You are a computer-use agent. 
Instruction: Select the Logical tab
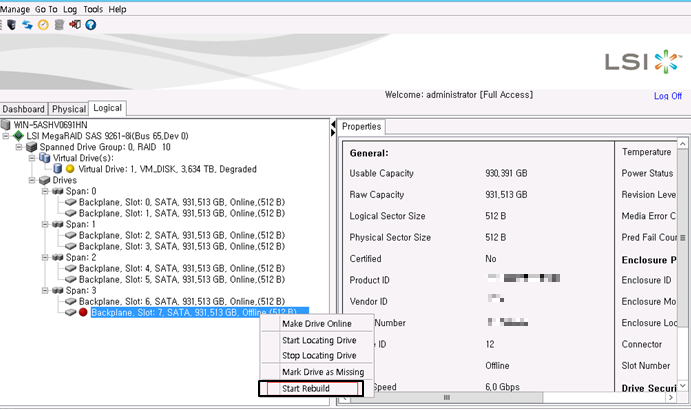point(108,108)
